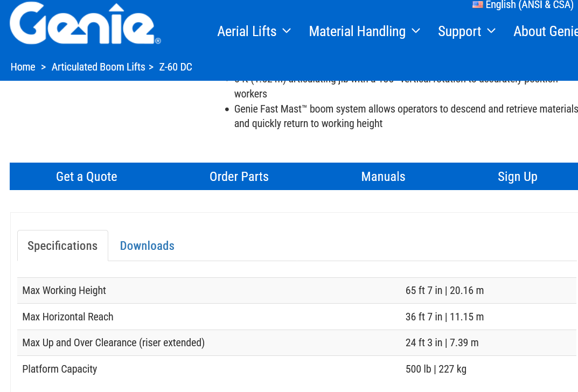Expand the Material Handling chevron arrow

coord(416,31)
